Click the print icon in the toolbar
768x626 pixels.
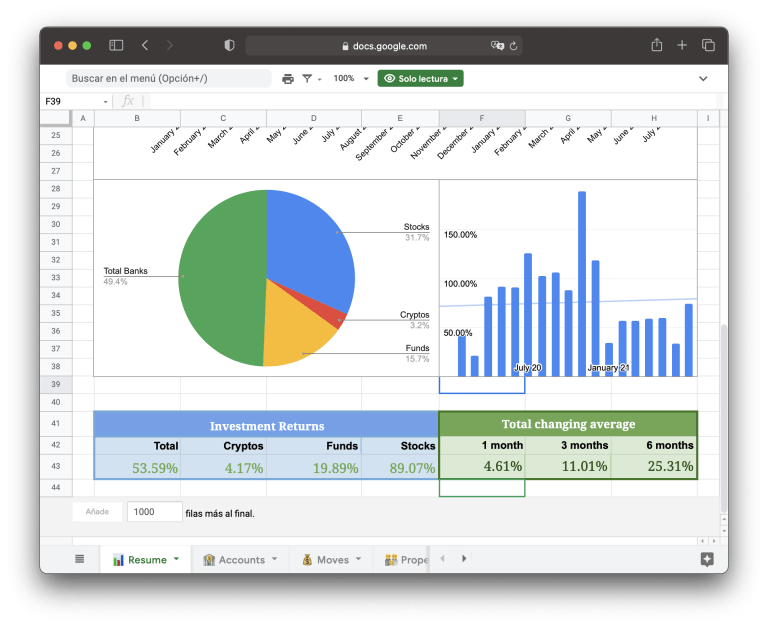point(288,78)
